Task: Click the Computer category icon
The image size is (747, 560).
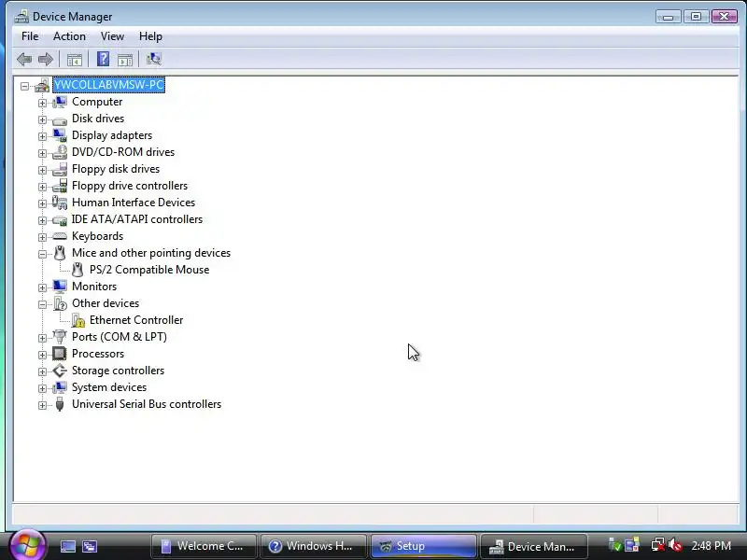Action: click(x=60, y=102)
